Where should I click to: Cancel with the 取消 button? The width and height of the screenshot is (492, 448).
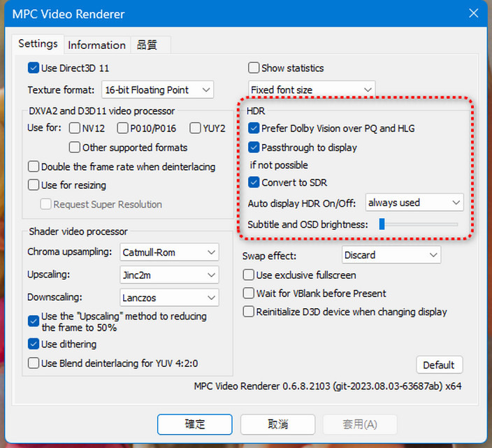277,424
